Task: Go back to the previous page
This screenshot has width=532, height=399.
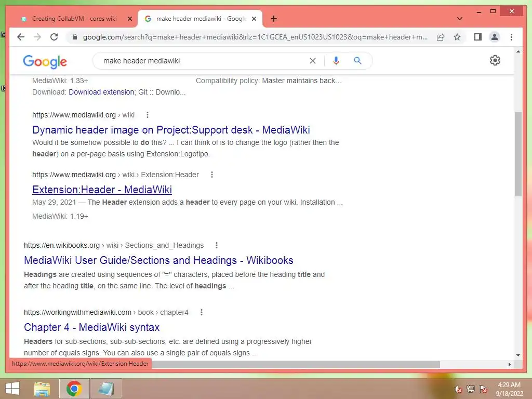Action: click(21, 37)
